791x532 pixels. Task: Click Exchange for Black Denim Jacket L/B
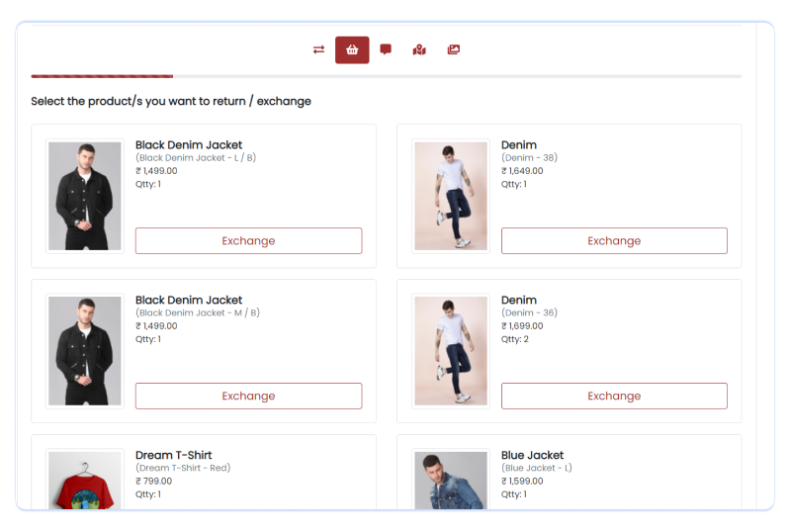[248, 240]
